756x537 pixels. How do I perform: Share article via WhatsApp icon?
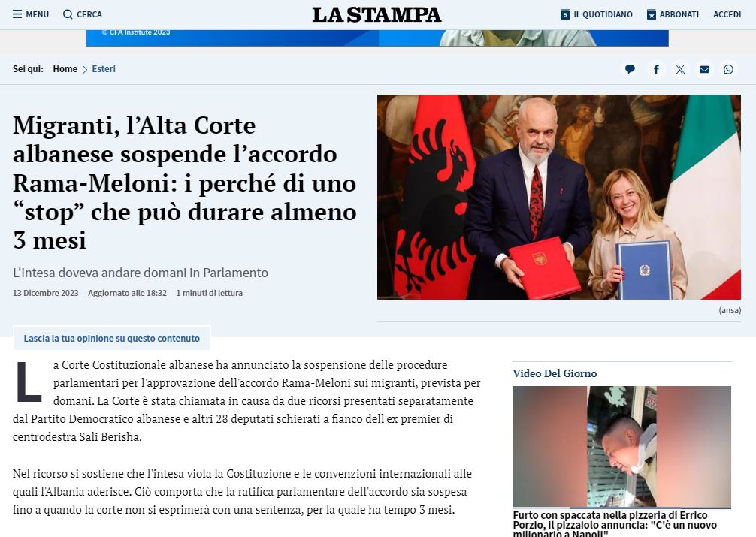point(728,69)
